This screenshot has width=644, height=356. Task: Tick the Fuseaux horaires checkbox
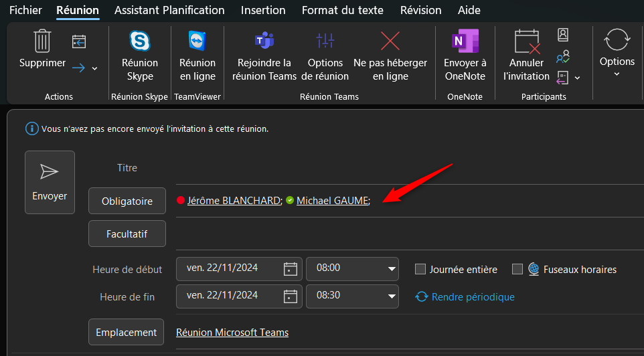517,270
